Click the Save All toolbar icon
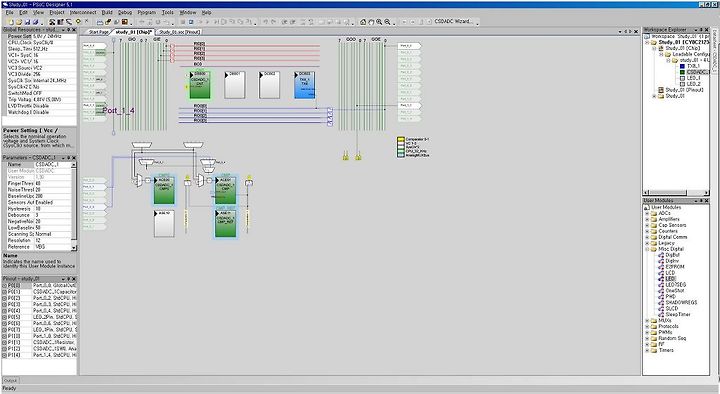Screen dimensions: 720x394 tap(35, 22)
